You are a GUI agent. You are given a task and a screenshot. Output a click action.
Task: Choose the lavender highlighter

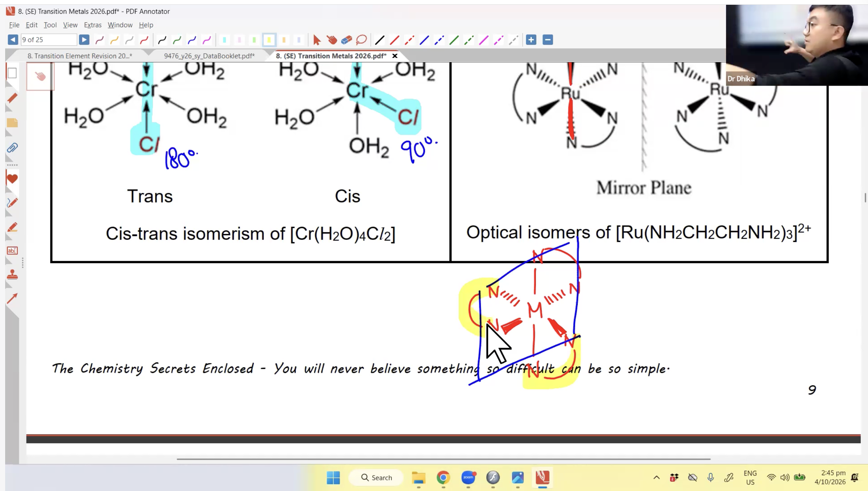[299, 40]
